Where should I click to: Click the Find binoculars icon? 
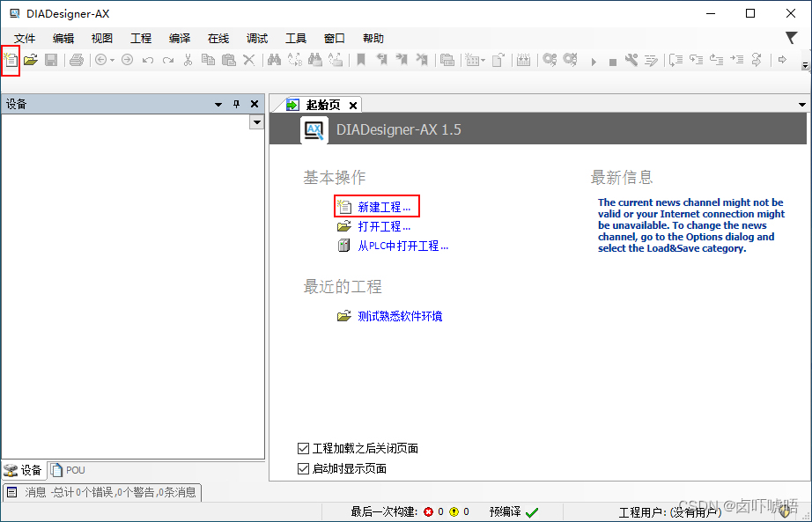click(275, 60)
